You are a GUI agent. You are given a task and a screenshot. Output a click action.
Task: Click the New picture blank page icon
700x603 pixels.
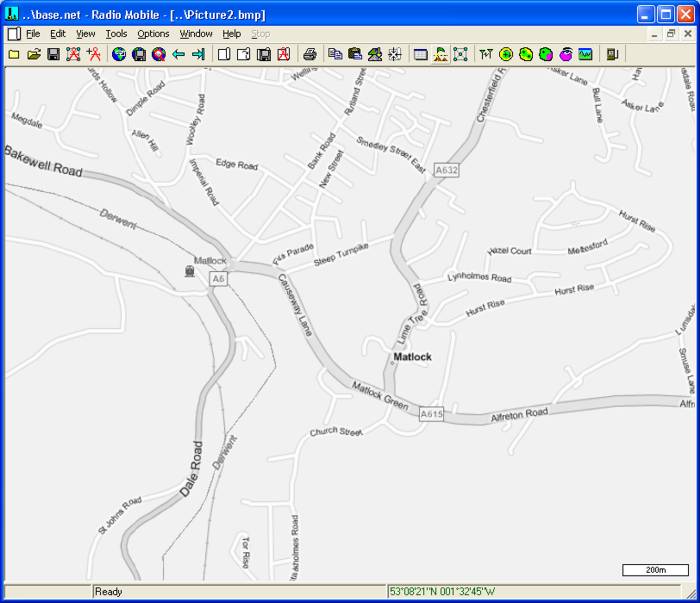point(224,54)
